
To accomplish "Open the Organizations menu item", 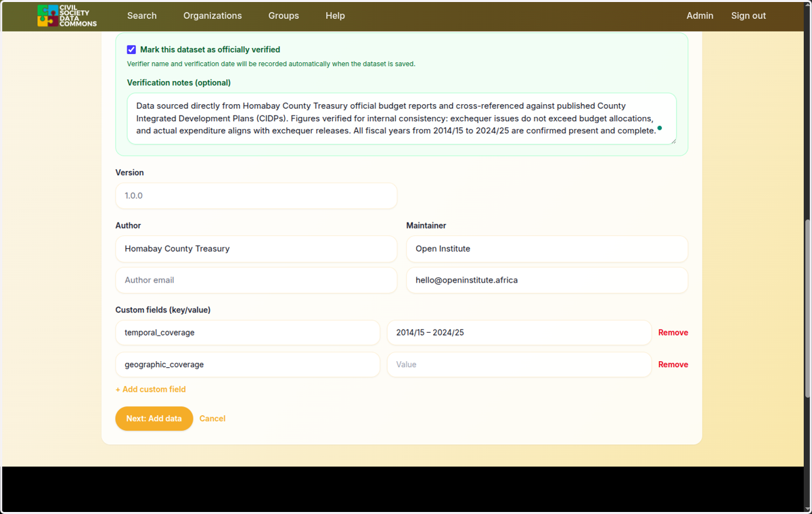I will 212,16.
